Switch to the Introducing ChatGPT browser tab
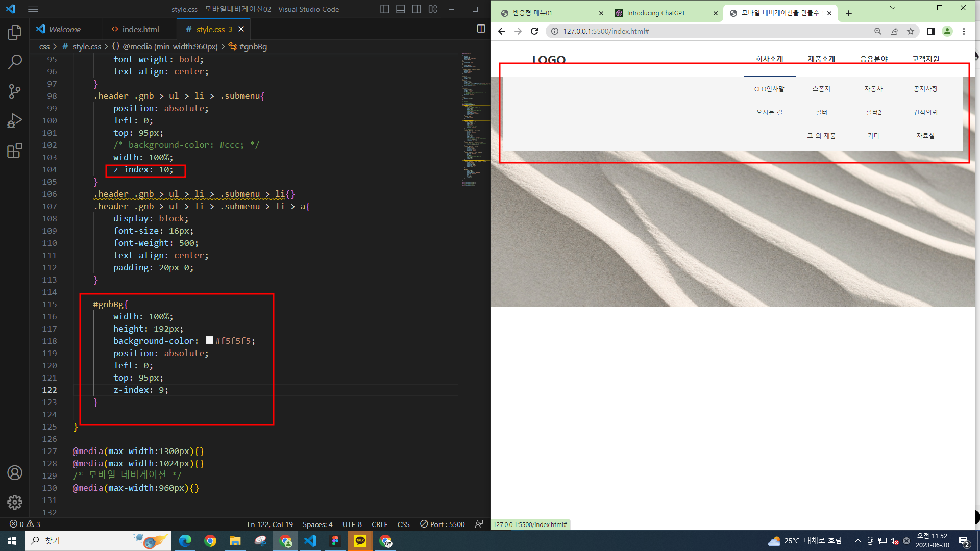Screen dimensions: 980x551 pos(656,13)
